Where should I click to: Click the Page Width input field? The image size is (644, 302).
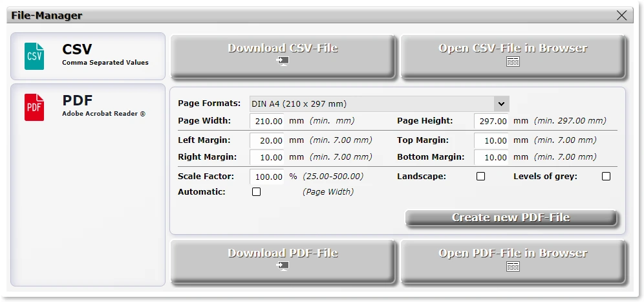267,121
